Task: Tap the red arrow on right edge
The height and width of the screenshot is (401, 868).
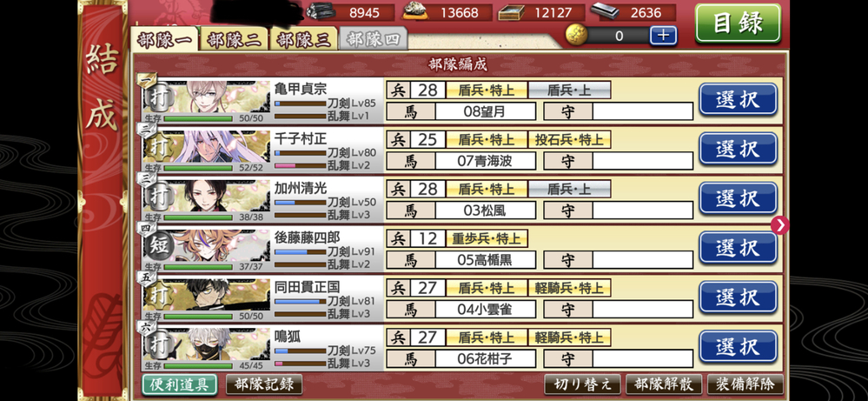Action: tap(780, 225)
